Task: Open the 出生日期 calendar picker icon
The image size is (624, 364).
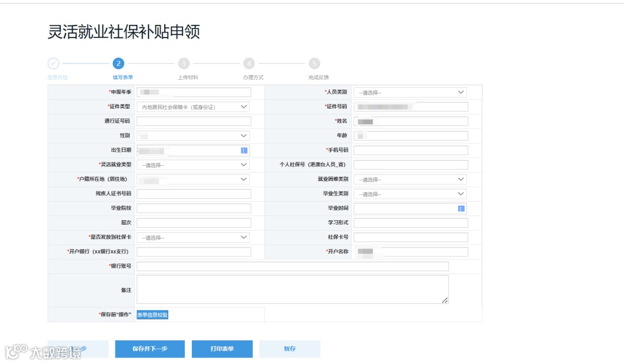Action: [244, 150]
